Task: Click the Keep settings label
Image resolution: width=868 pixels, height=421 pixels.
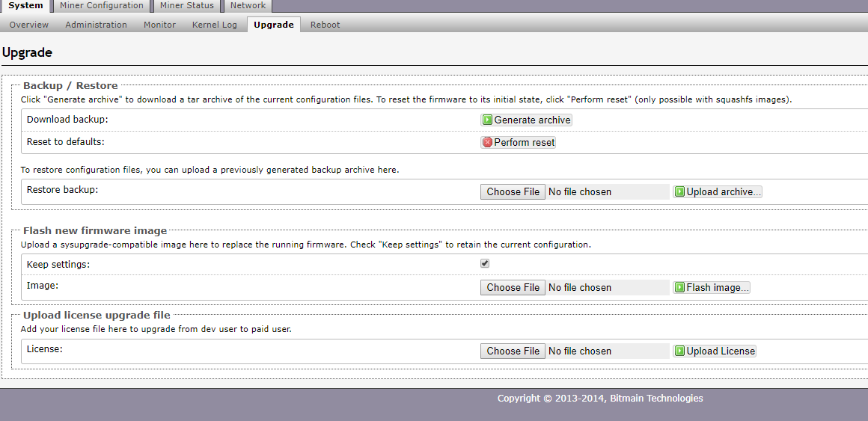Action: 58,265
